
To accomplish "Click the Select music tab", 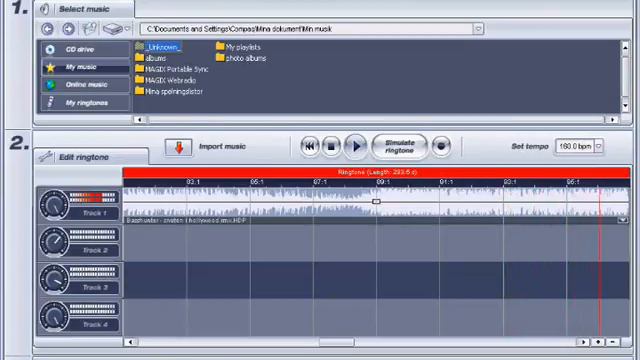I will click(x=84, y=9).
